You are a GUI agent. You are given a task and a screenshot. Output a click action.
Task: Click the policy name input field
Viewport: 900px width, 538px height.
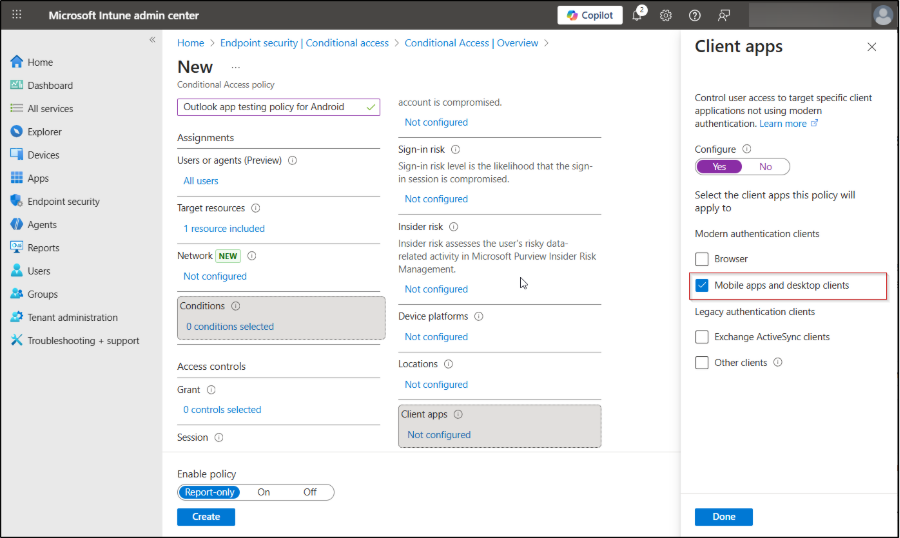pos(278,107)
